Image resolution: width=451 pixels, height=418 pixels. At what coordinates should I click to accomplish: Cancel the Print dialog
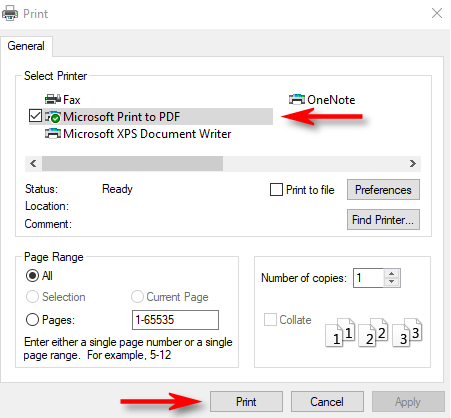click(x=327, y=402)
